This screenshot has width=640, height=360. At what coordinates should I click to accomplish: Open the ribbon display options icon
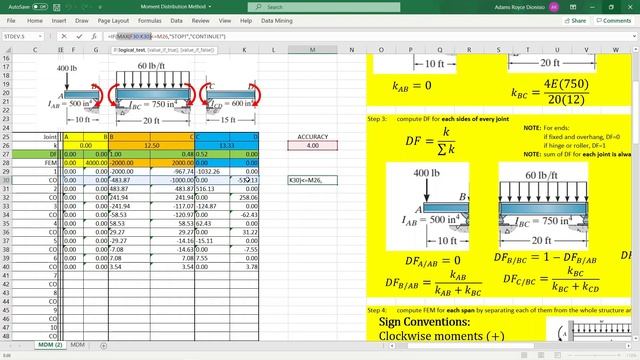click(573, 7)
